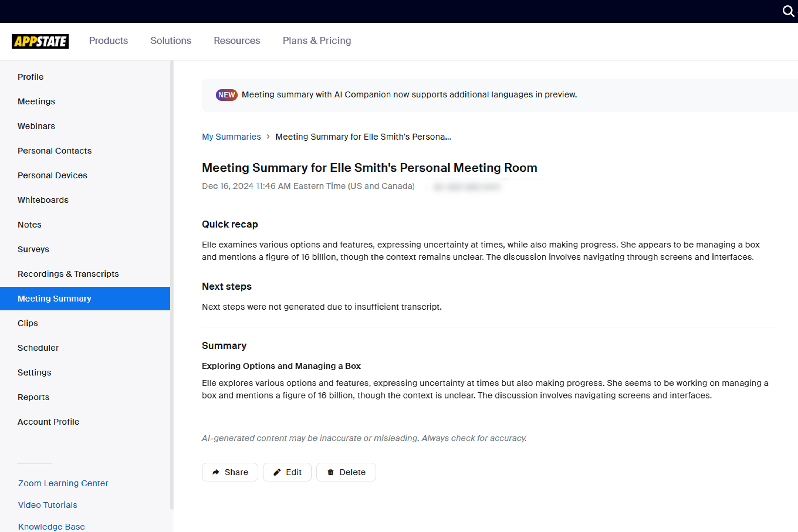Viewport: 798px width, 532px height.
Task: Click the sidebar vertical scrollbar
Action: (172, 285)
